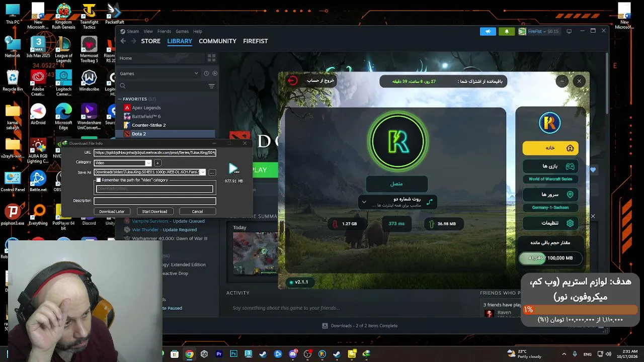Screen dimensions: 644x362
Task: Click the Start Download button
Action: pos(154,212)
